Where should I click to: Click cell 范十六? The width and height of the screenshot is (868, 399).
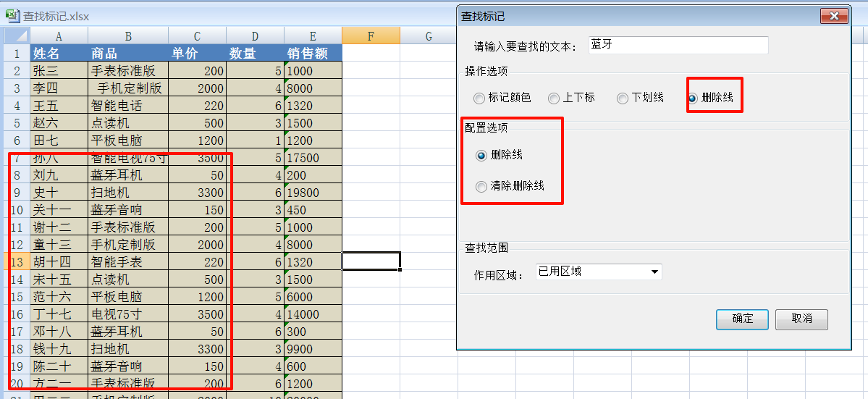click(x=59, y=297)
